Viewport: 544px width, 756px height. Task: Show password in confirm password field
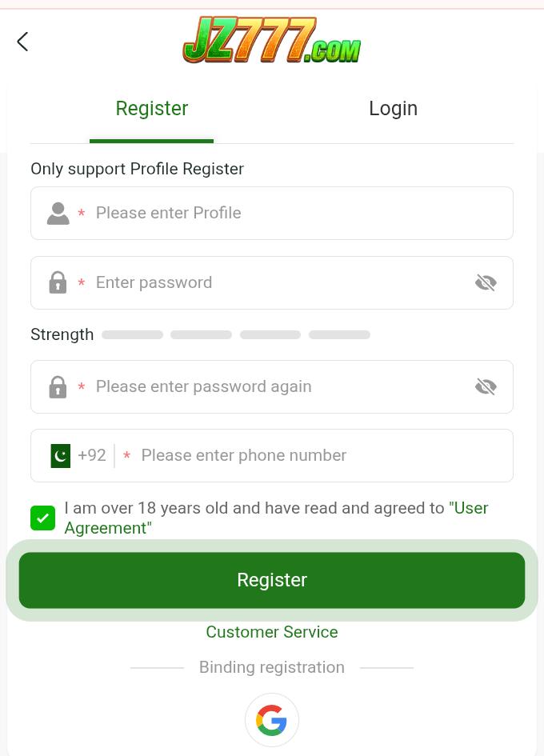tap(486, 387)
